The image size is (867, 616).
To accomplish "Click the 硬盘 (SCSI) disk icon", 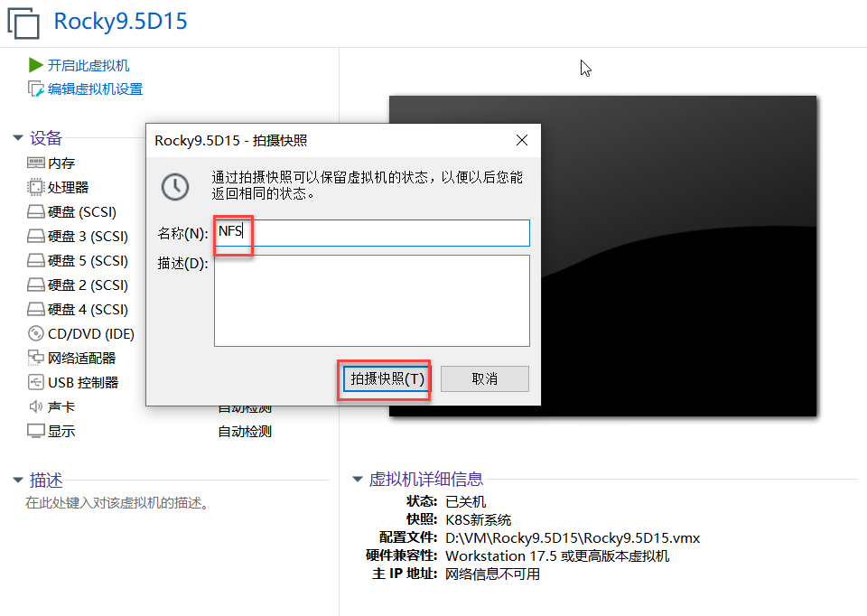I will point(36,212).
